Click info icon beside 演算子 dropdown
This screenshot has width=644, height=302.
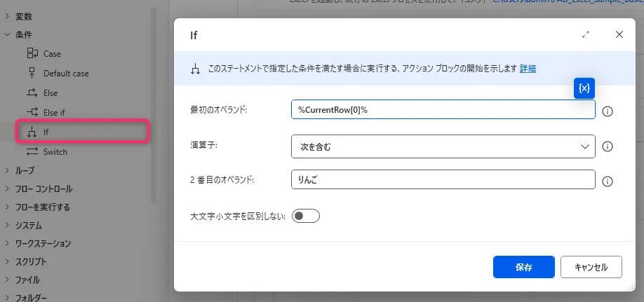pyautogui.click(x=608, y=146)
